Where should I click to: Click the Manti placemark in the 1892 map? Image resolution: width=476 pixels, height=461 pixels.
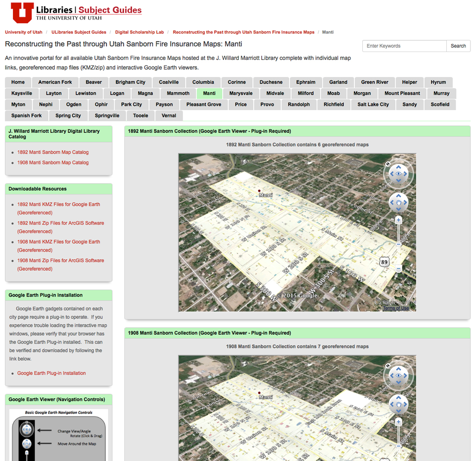(x=259, y=191)
